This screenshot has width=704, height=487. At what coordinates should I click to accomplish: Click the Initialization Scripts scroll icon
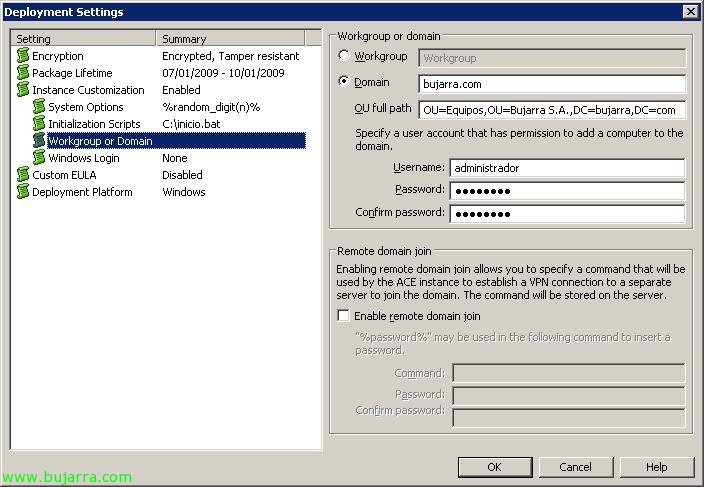(39, 124)
